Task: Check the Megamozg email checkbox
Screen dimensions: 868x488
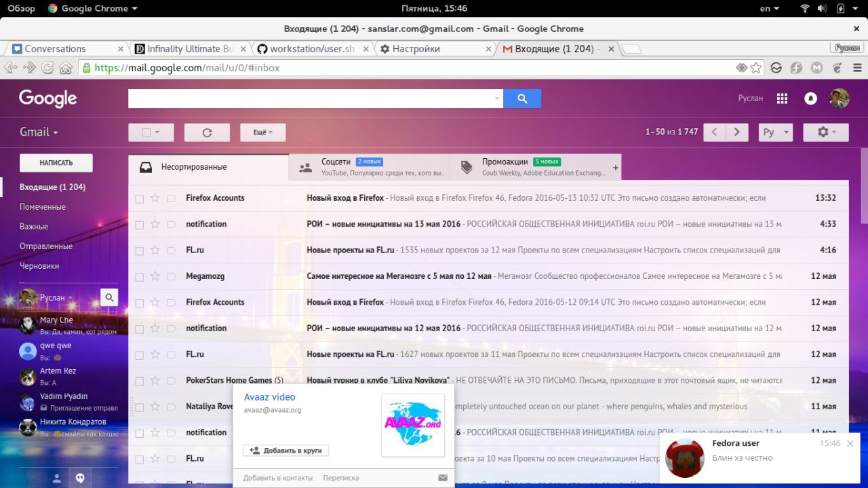Action: [139, 277]
